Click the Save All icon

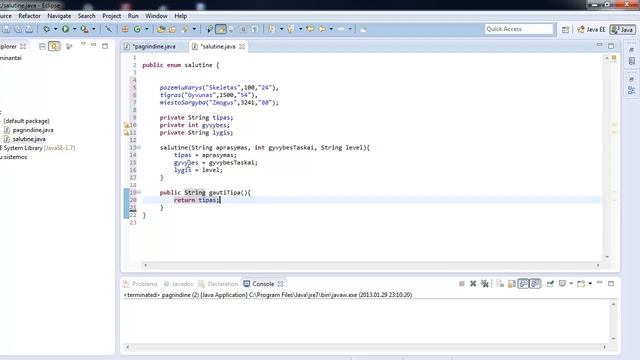click(x=18, y=29)
